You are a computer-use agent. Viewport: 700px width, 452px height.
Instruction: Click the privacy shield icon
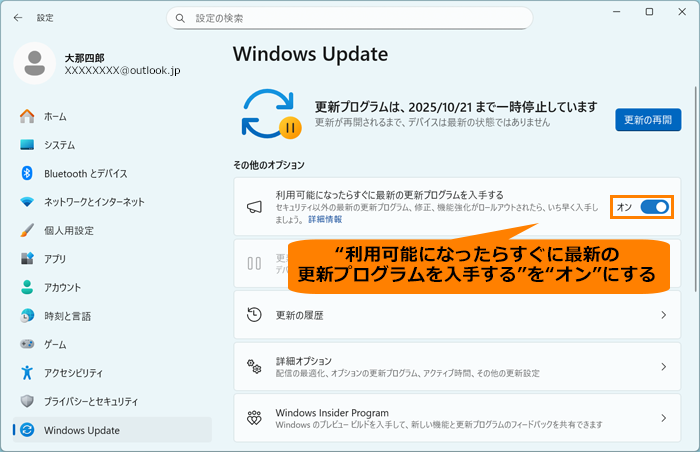tap(27, 401)
